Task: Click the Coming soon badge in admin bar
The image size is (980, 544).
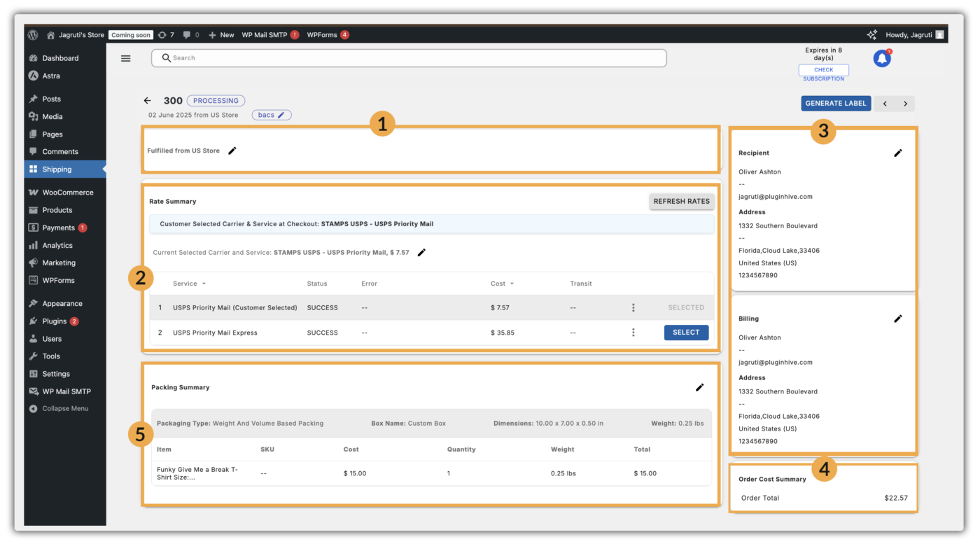Action: click(x=131, y=35)
